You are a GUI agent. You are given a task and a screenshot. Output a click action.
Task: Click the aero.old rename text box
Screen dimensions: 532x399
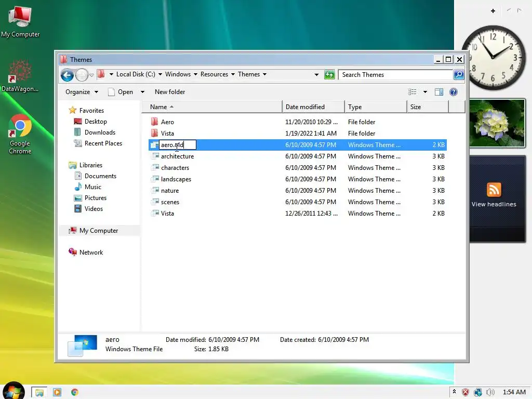coord(178,145)
